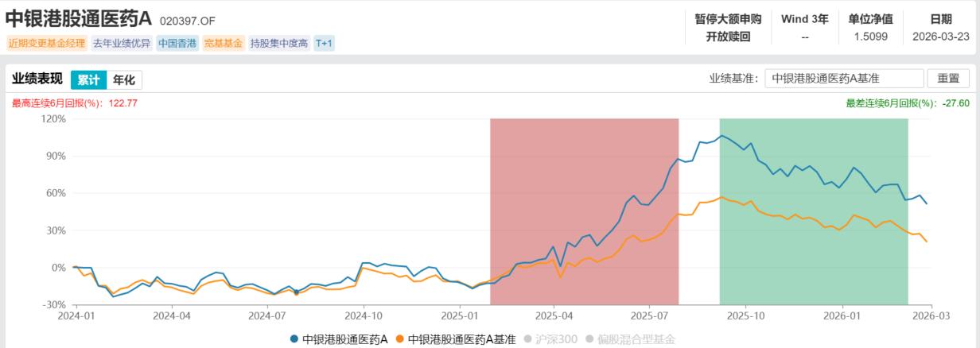Click the 近期变更基金经理 tag

pyautogui.click(x=46, y=43)
